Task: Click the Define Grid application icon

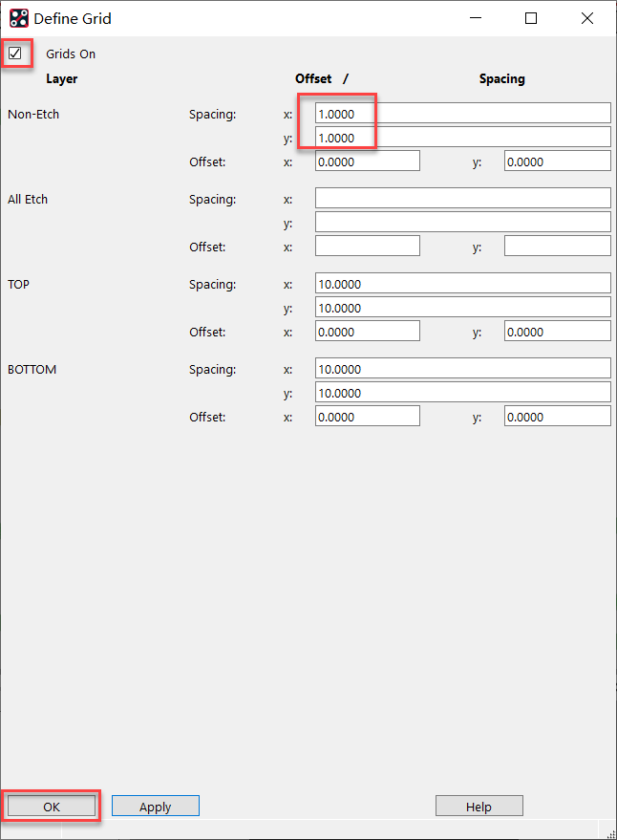Action: click(x=18, y=18)
